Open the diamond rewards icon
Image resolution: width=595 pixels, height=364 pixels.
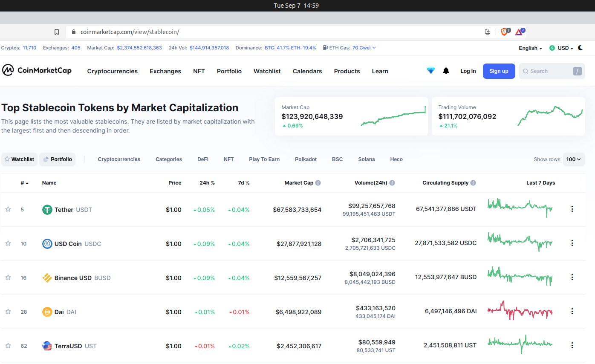tap(431, 71)
